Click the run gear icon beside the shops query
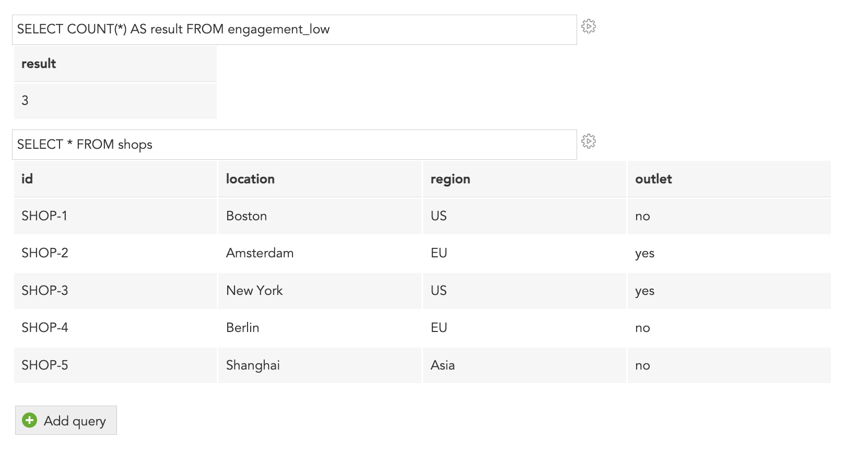The image size is (868, 451). [589, 141]
